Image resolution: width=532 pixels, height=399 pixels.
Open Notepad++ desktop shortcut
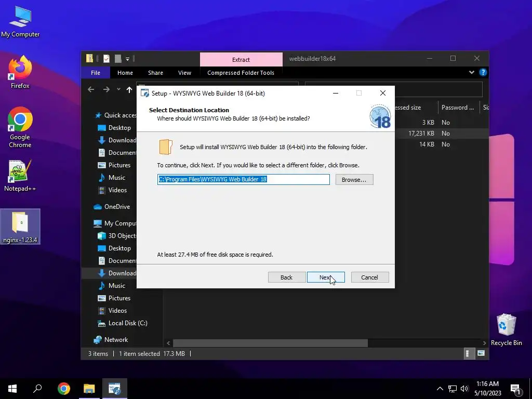[20, 176]
